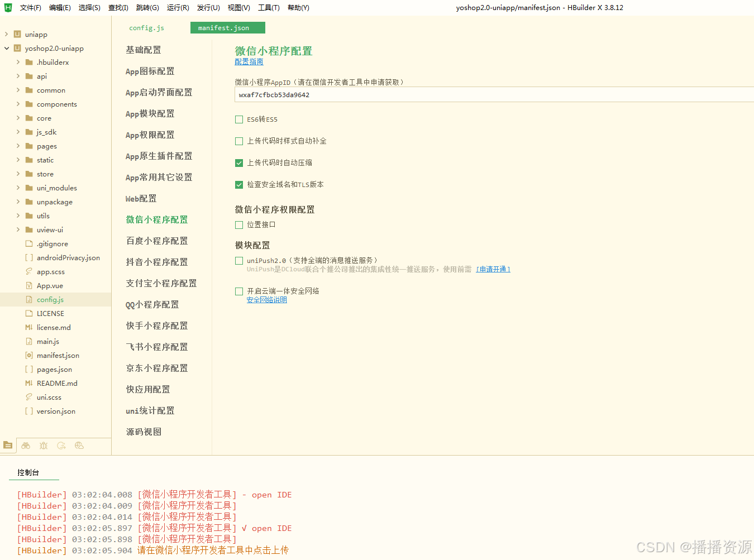Click the .gitignore file icon

(29, 243)
